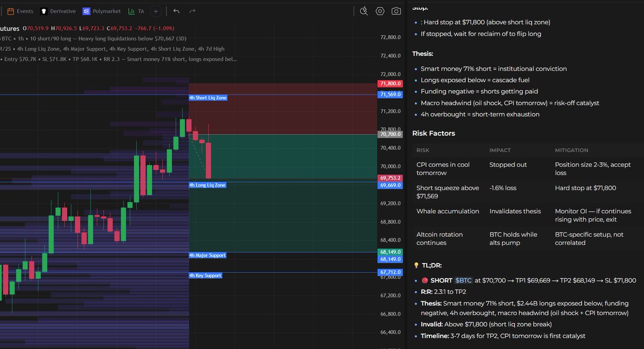Undo the last chart action
This screenshot has width=644, height=349.
click(176, 11)
